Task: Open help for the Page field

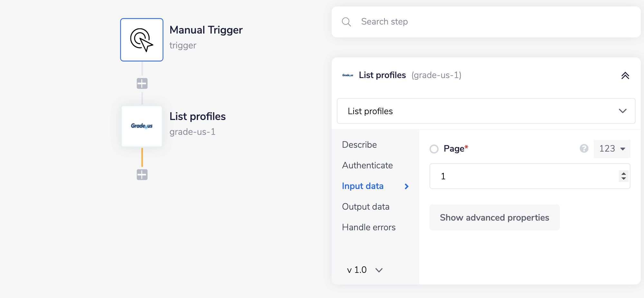Action: tap(584, 148)
